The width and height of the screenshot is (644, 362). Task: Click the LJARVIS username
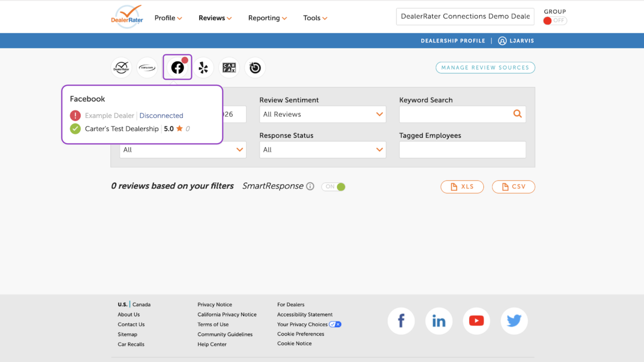tap(522, 41)
